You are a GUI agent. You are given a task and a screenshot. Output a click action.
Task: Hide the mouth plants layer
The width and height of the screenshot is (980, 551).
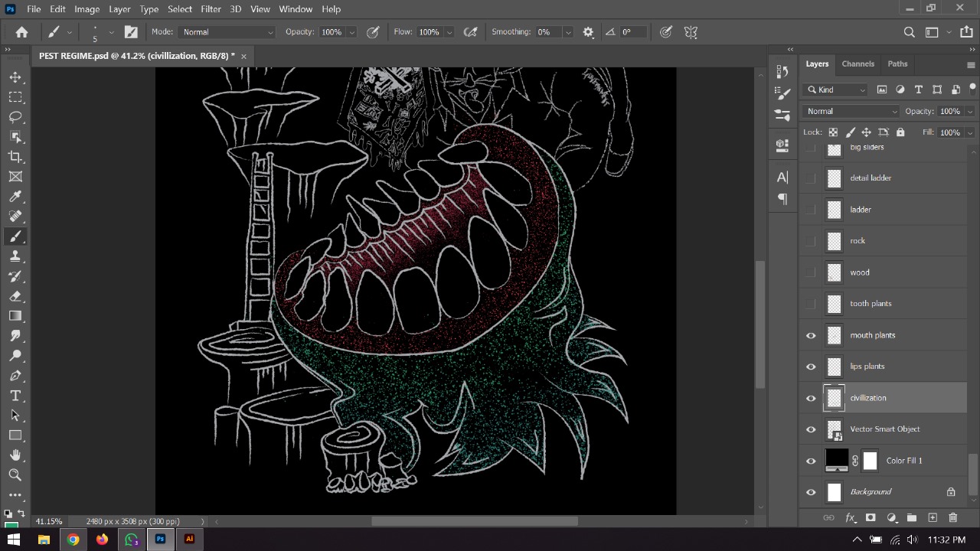(811, 335)
